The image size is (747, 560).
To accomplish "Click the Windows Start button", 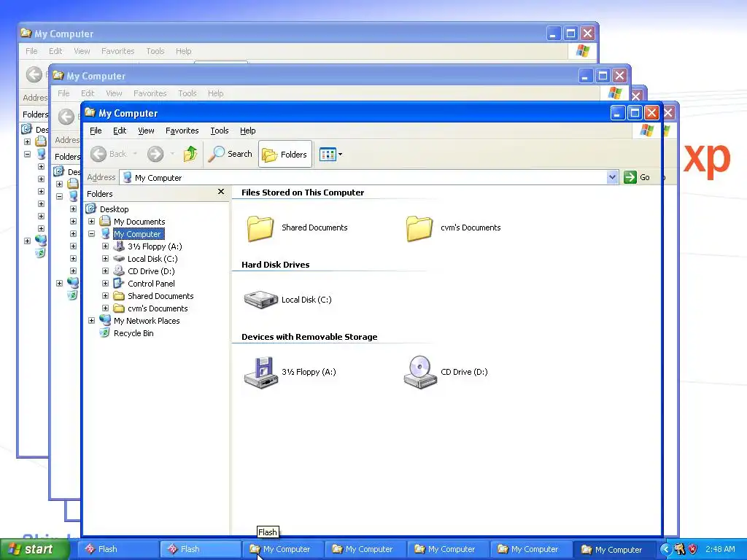I will point(35,549).
